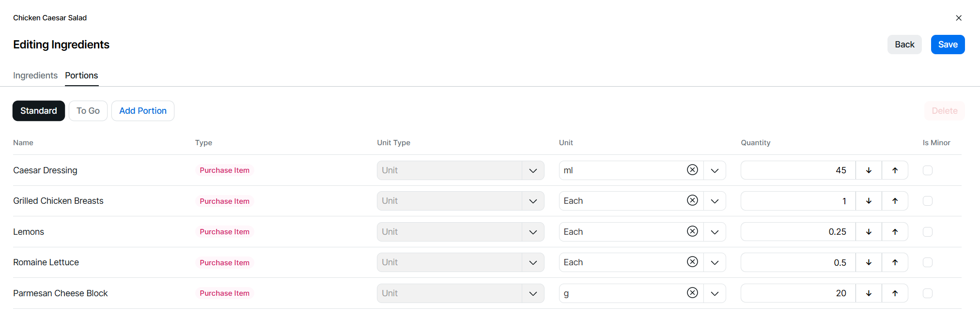980x318 pixels.
Task: Clear the g unit for Parmesan Cheese Block
Action: [692, 293]
